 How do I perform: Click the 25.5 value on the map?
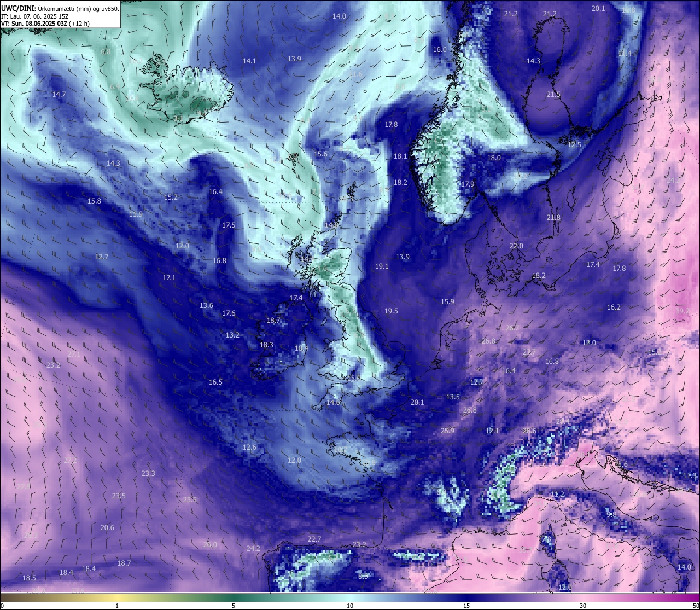(x=190, y=500)
